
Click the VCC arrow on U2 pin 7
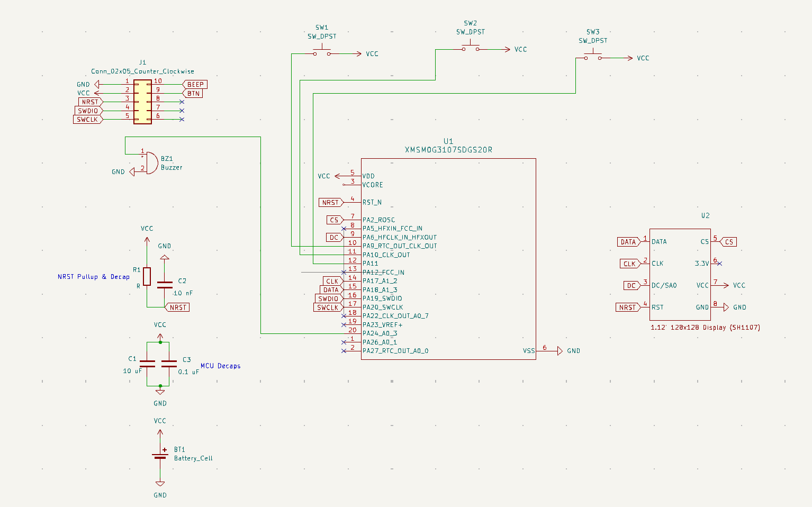[725, 285]
